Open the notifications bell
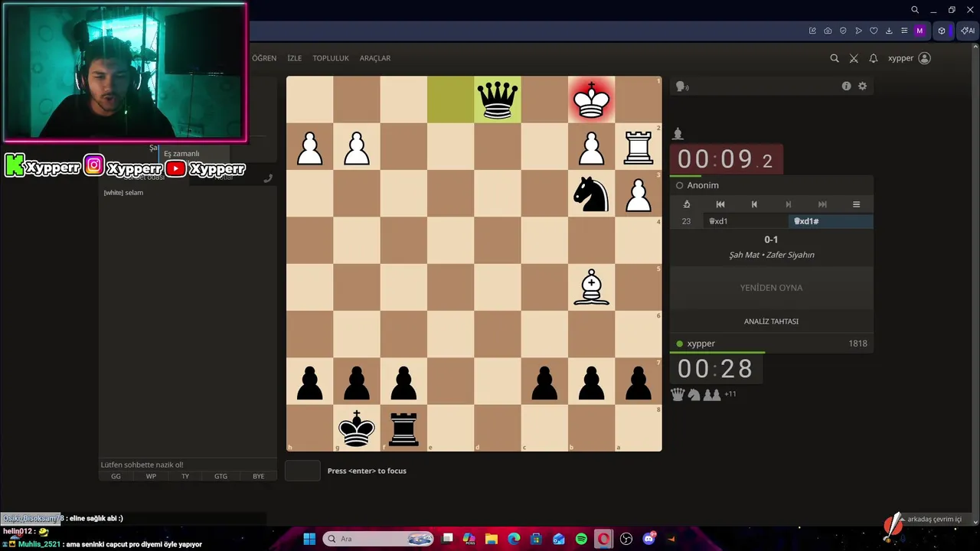980x551 pixels. 873,58
